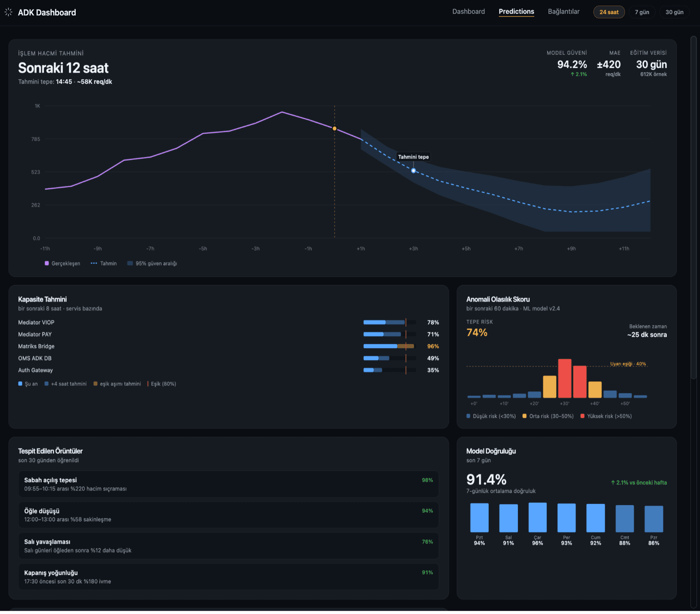This screenshot has height=614, width=700.
Task: Click the Pzt 94% accuracy bar
Action: (479, 517)
